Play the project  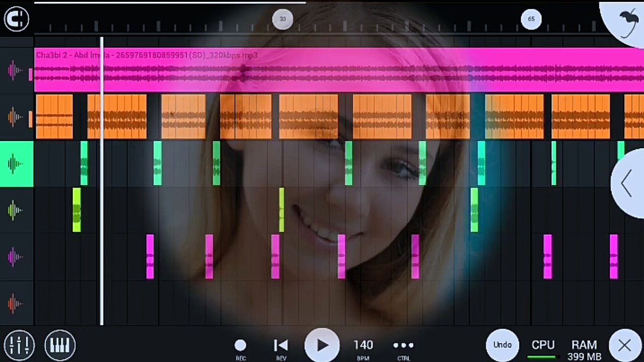click(322, 345)
